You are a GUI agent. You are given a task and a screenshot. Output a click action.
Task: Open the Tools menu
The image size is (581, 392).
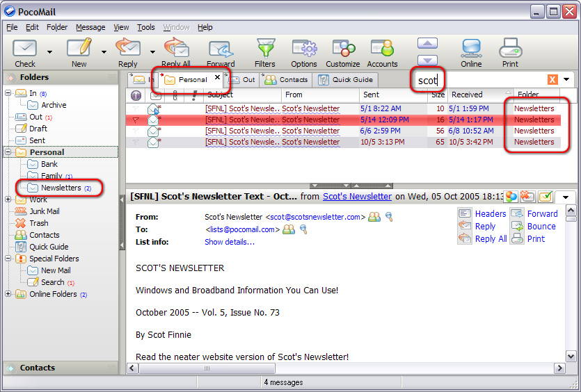tap(146, 27)
